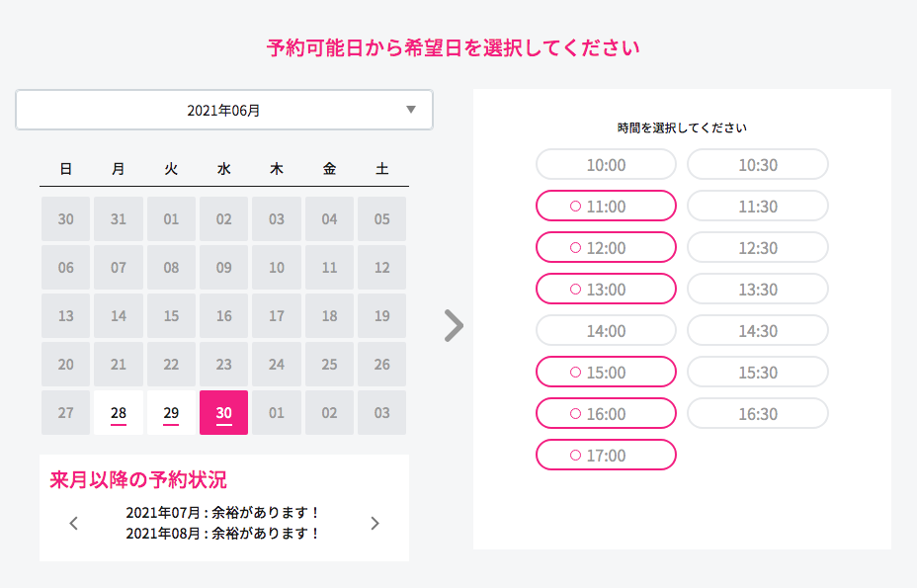Open the 2021年06月 month dropdown

224,111
